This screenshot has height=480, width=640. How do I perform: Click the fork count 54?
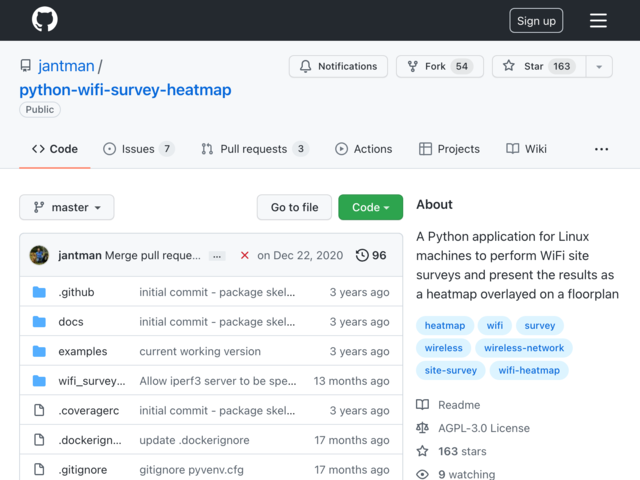coord(462,66)
